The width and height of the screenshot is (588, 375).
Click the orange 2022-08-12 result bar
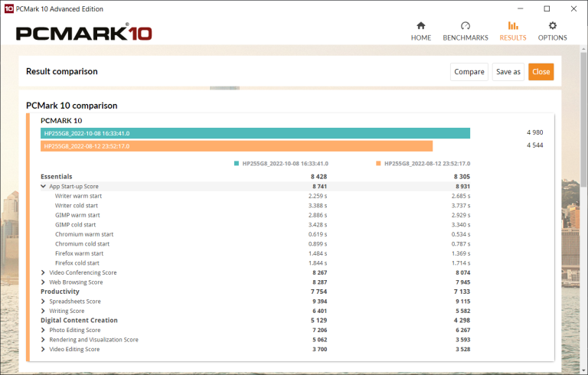click(237, 146)
